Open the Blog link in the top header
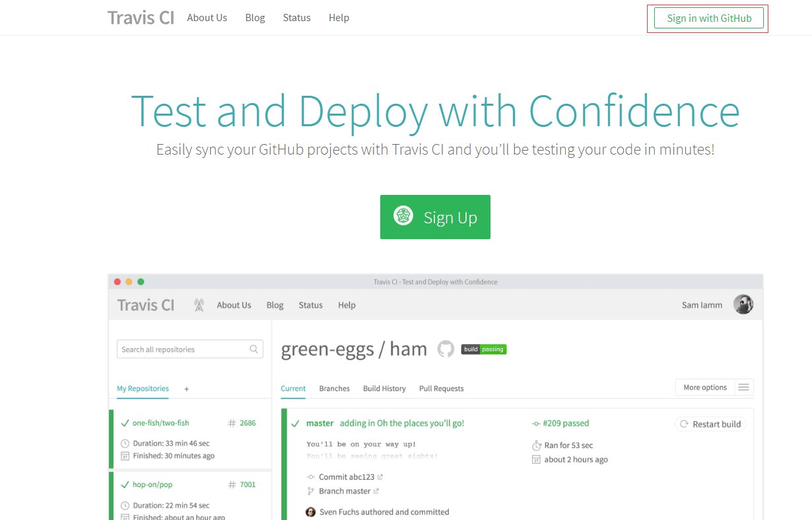812x520 pixels. click(x=255, y=18)
